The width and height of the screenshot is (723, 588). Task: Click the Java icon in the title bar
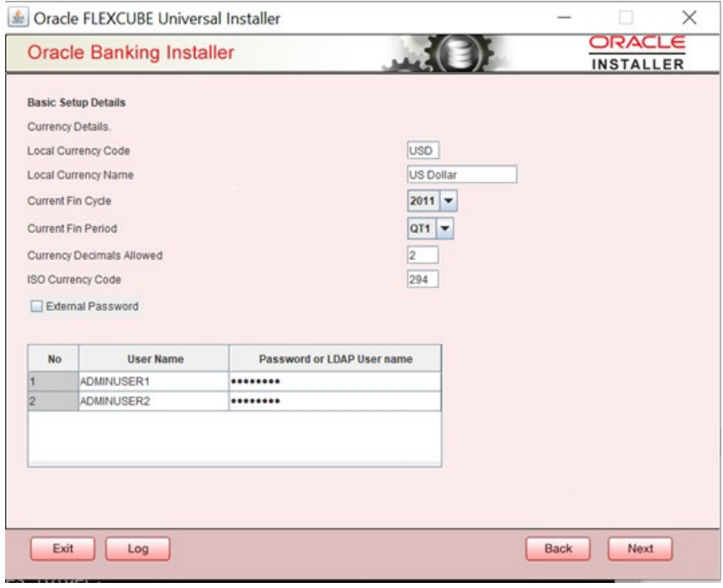point(18,18)
